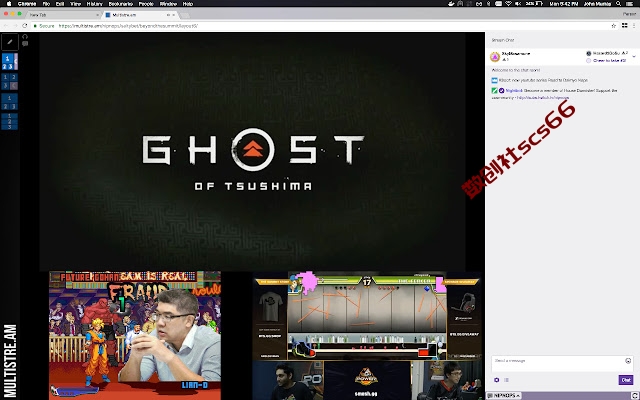
Task: Open the View menu
Action: click(76, 4)
